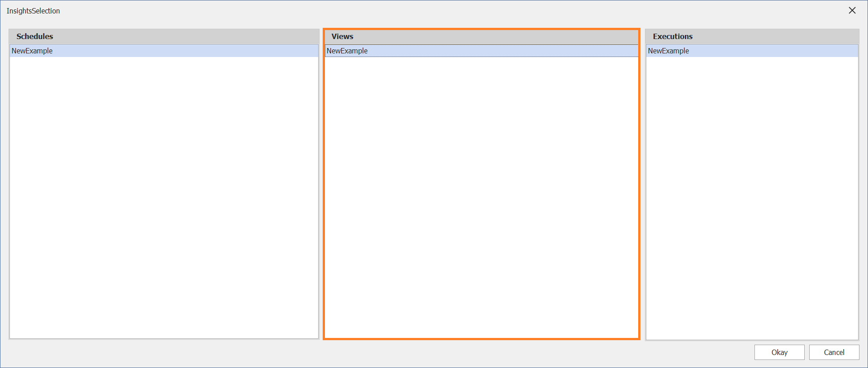Confirm selection with the Okay button

[x=779, y=352]
